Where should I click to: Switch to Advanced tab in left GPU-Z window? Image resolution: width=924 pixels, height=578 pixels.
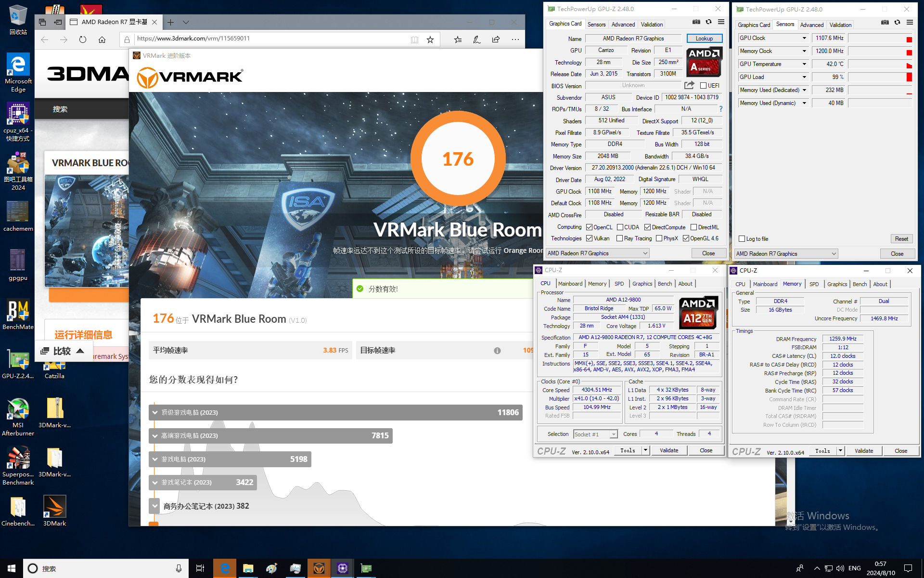623,25
